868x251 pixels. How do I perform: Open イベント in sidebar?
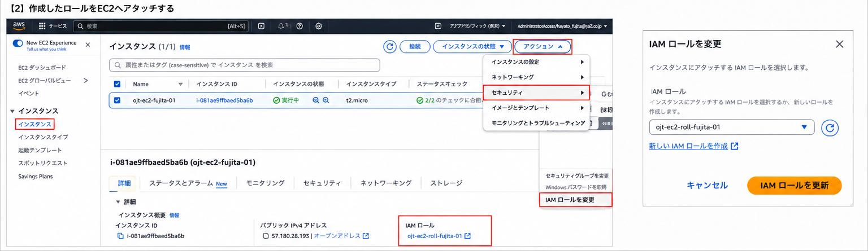coord(29,94)
